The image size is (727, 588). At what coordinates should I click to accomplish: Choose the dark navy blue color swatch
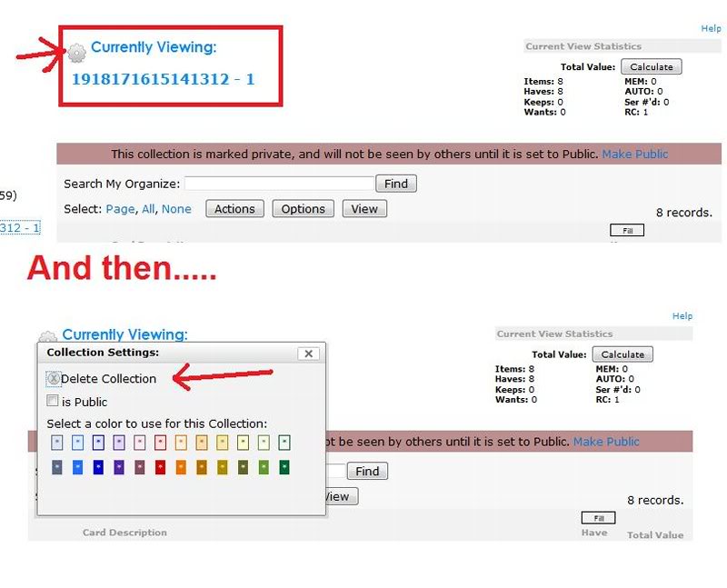98,467
